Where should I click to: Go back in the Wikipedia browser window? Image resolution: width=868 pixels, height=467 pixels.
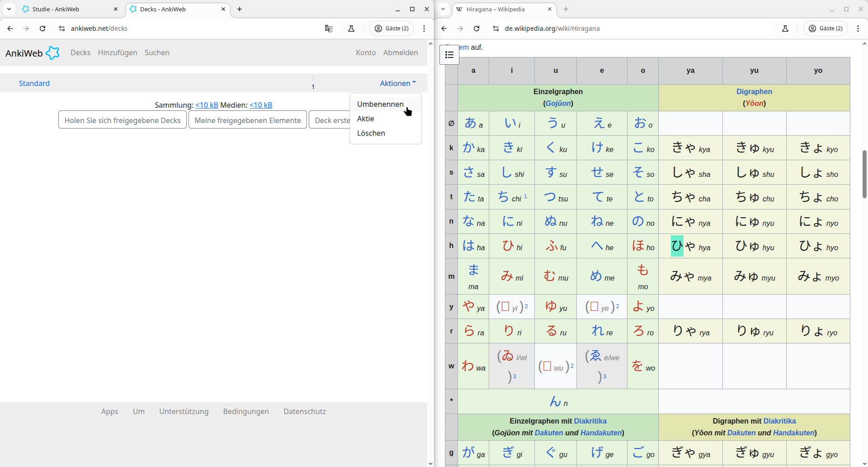[444, 29]
